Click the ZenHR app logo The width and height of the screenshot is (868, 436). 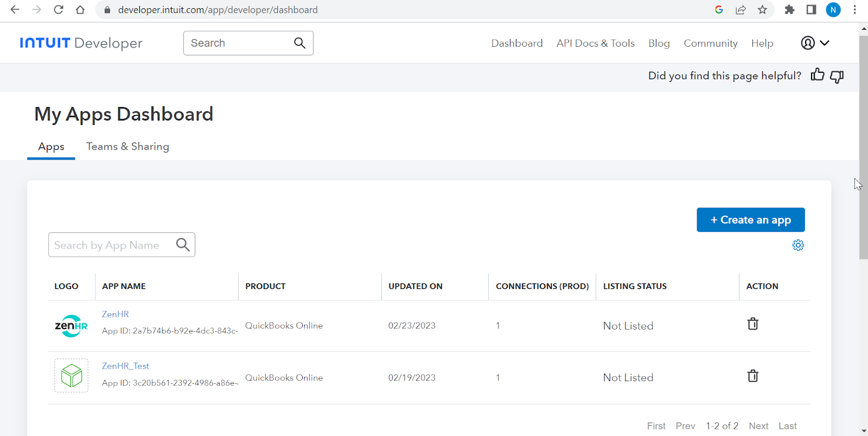pyautogui.click(x=71, y=326)
